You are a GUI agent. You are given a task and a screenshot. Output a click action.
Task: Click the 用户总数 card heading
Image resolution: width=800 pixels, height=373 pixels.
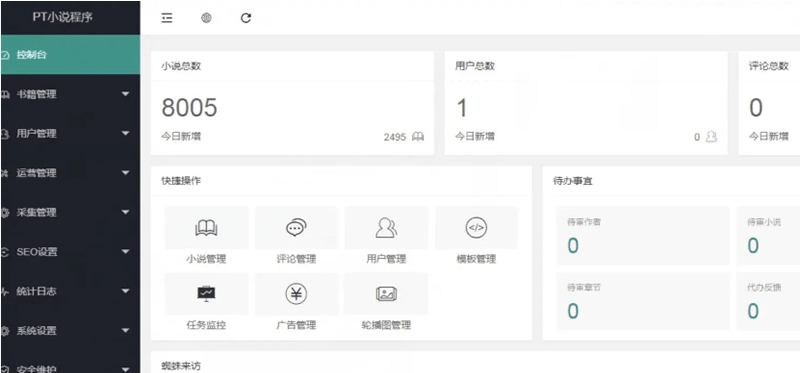coord(475,66)
